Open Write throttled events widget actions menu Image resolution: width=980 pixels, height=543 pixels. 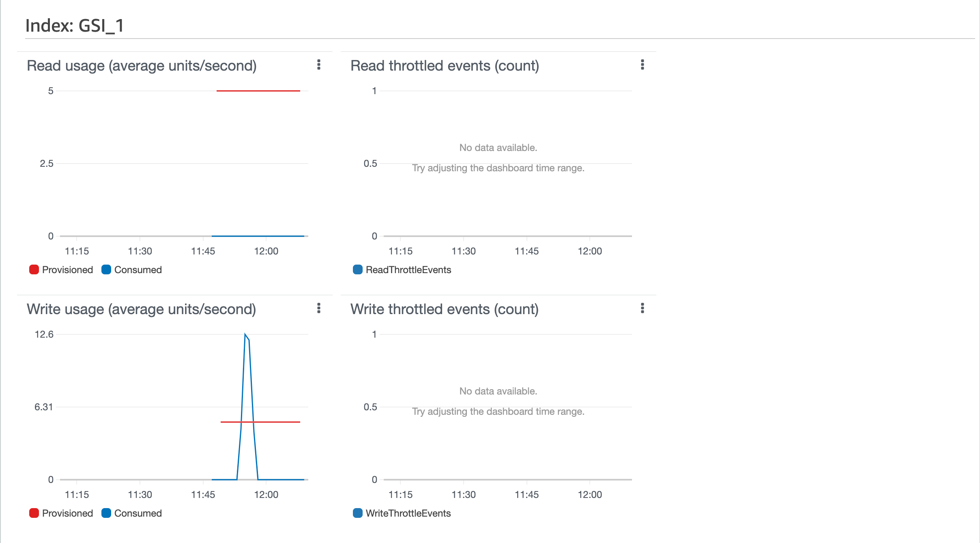click(643, 308)
